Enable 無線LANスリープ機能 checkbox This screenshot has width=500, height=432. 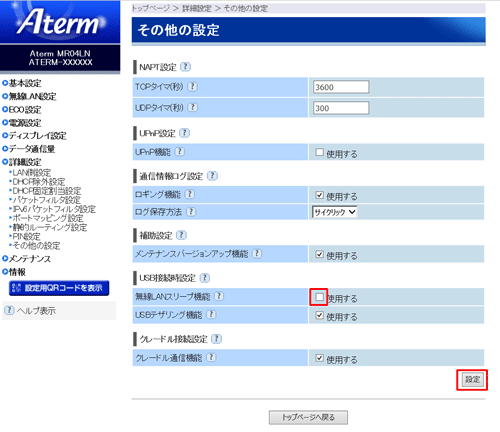[x=319, y=297]
